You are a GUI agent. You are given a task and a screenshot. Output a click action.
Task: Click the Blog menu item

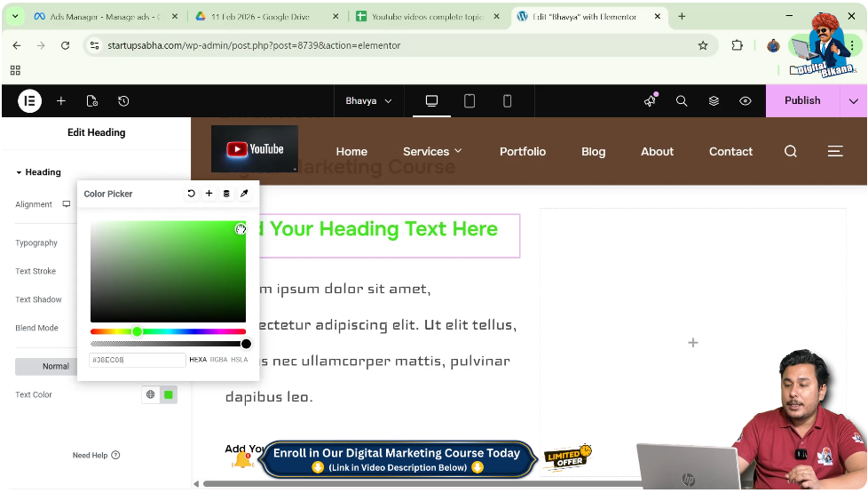(594, 151)
